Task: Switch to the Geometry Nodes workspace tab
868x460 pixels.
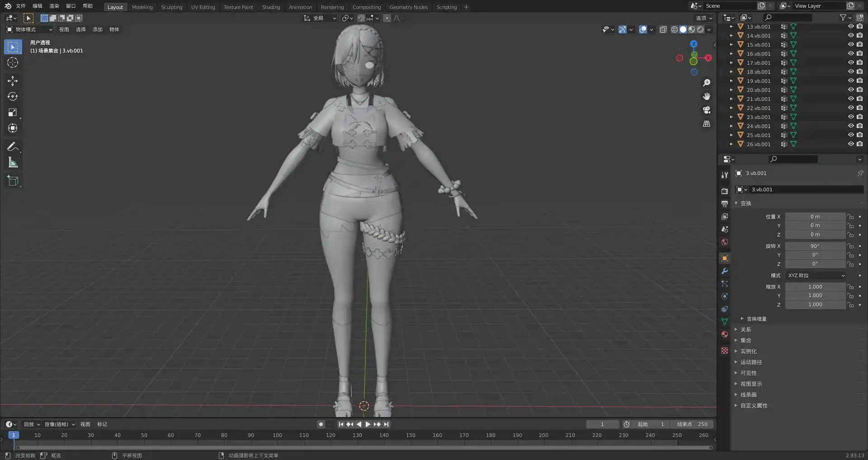Action: [409, 7]
